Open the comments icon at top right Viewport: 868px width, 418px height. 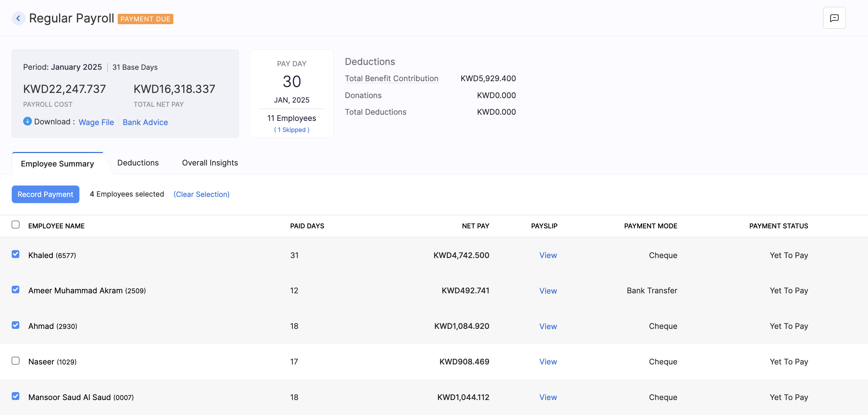(x=834, y=18)
